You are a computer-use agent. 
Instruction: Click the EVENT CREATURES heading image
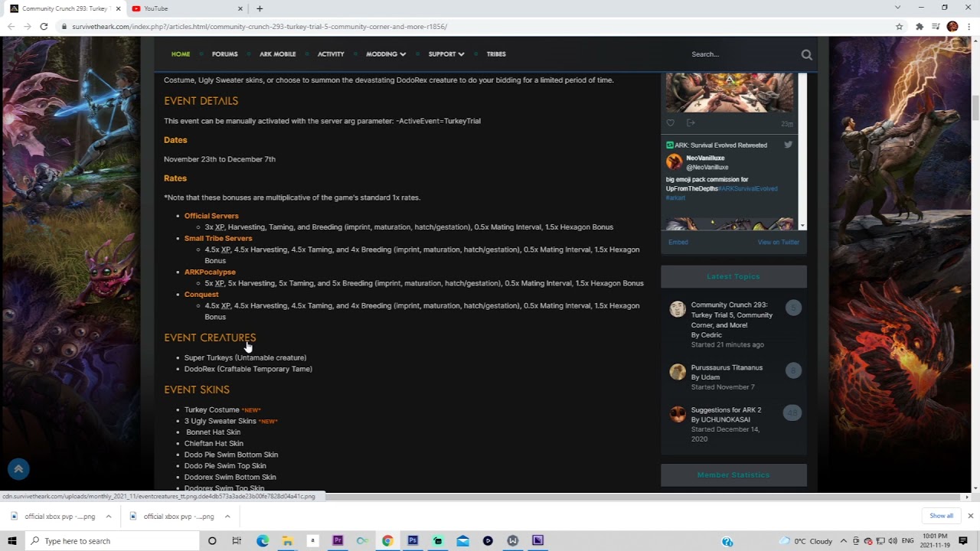pyautogui.click(x=210, y=337)
